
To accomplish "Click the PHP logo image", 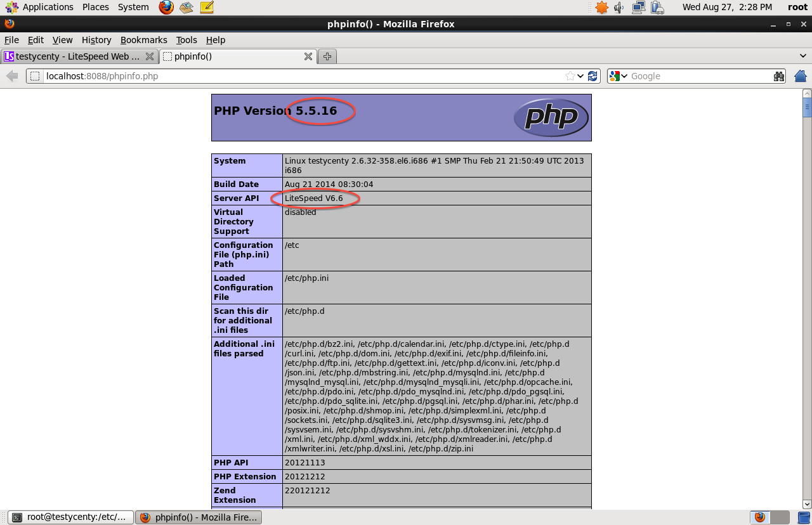I will [551, 117].
